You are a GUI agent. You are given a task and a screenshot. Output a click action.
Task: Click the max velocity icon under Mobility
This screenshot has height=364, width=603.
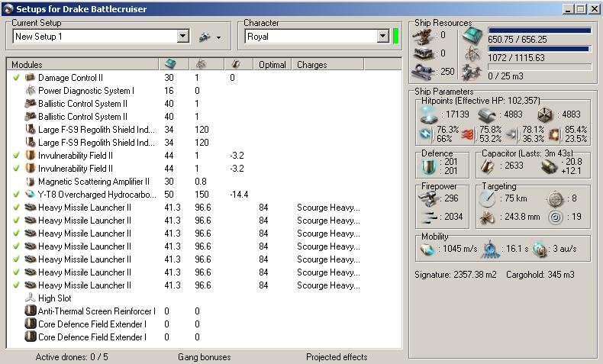(x=427, y=250)
